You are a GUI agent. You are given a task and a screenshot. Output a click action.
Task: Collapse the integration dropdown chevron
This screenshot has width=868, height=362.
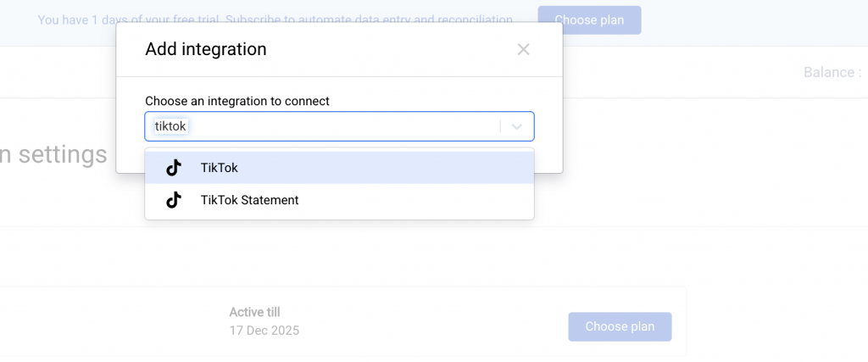tap(518, 126)
